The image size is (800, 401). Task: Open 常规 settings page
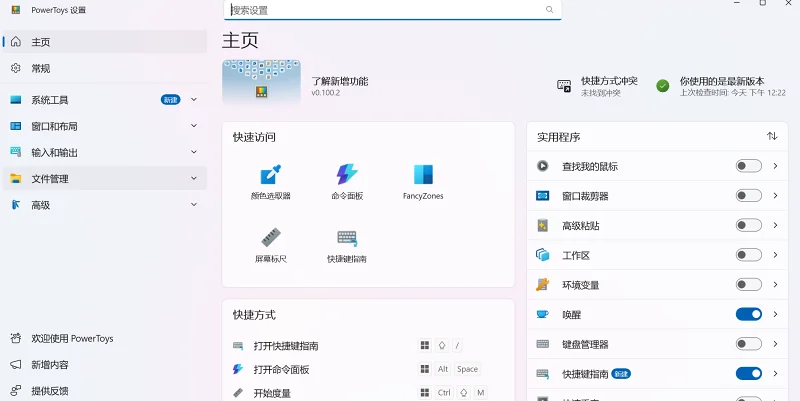point(105,68)
